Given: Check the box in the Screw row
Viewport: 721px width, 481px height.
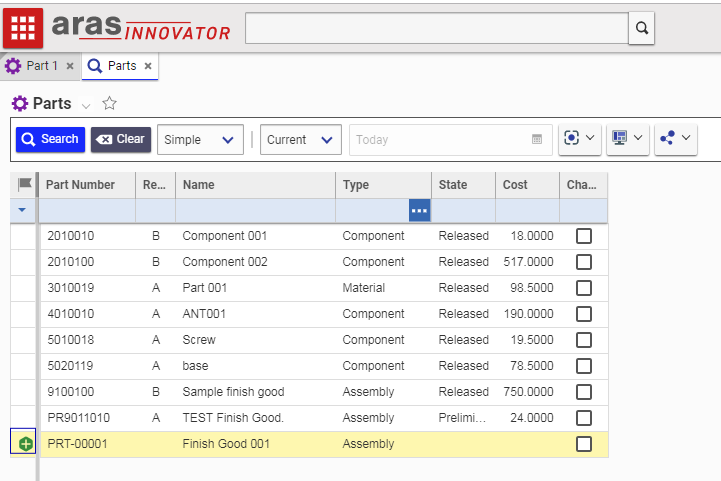Looking at the screenshot, I should point(584,340).
